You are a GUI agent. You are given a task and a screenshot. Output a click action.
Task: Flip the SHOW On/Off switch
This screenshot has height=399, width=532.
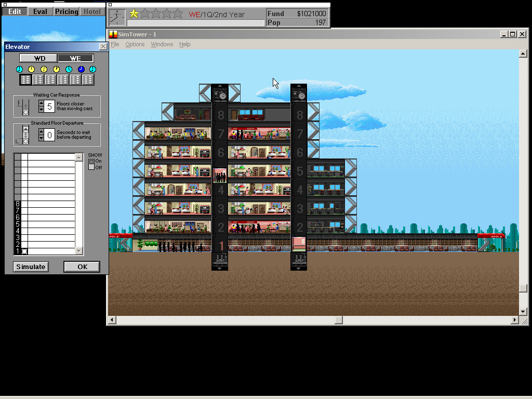click(91, 165)
